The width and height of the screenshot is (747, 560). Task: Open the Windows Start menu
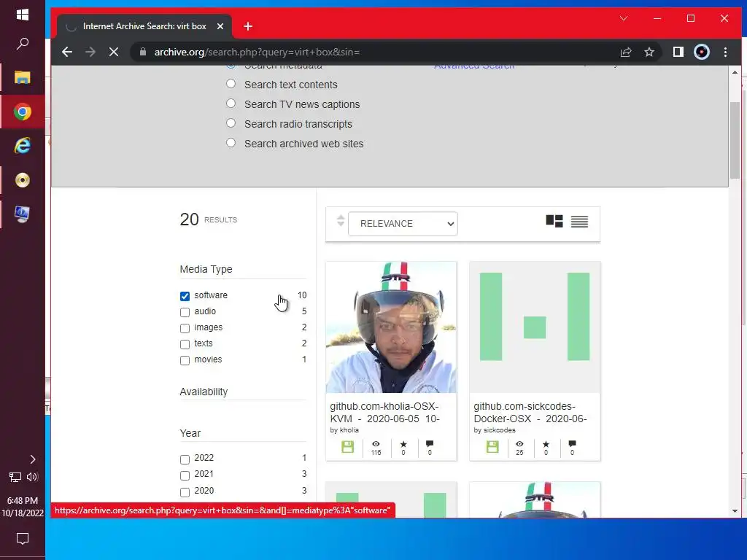23,15
